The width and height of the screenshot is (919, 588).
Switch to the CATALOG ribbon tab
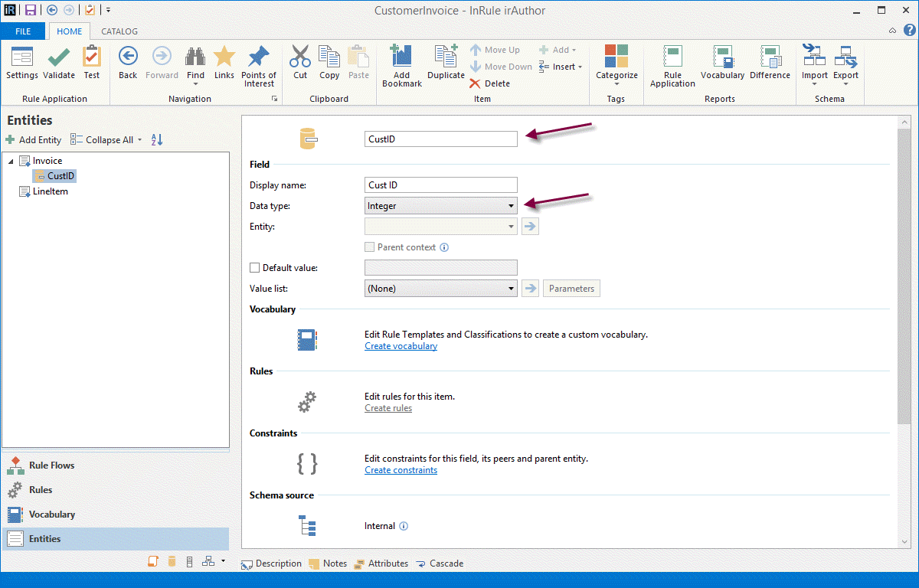[x=119, y=31]
